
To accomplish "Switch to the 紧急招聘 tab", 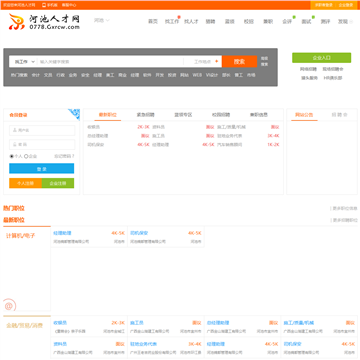I will (145, 115).
